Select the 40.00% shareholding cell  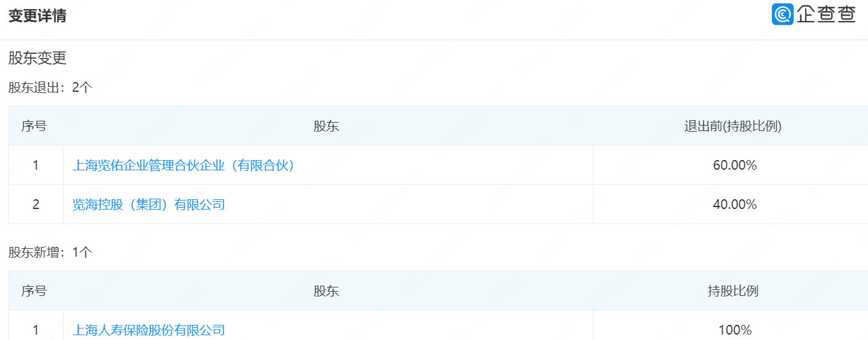(734, 205)
